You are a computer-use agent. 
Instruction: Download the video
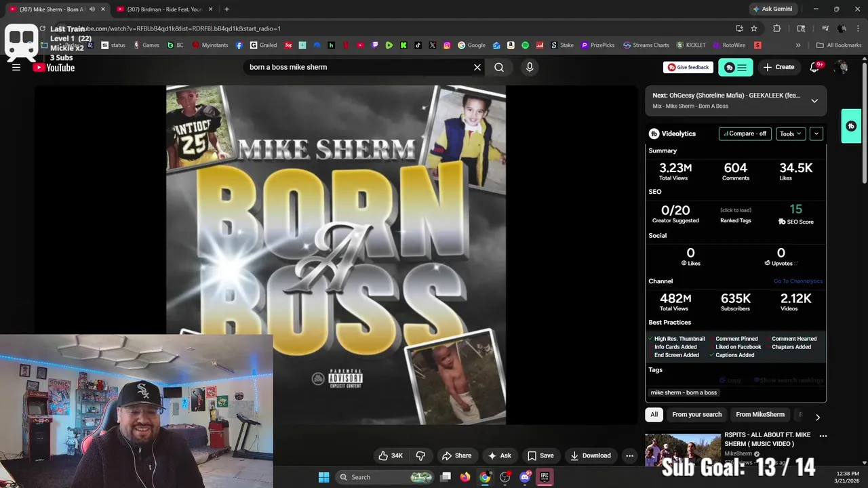pos(591,455)
